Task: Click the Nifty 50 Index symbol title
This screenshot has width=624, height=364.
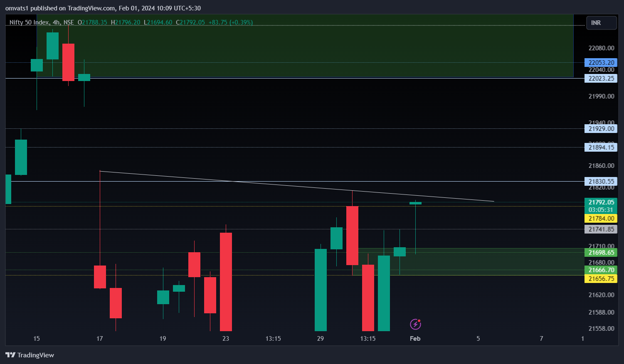Action: [29, 22]
